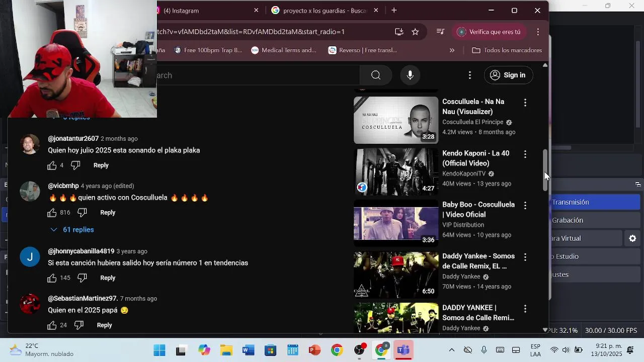The height and width of the screenshot is (362, 644).
Task: Open the Copilot taskbar icon
Action: [x=204, y=350]
